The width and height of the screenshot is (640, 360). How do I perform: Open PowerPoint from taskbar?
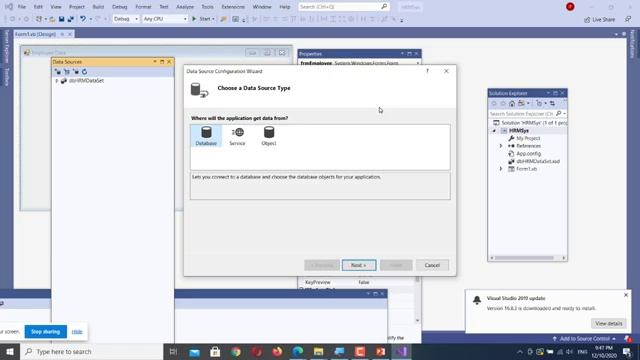pos(380,351)
